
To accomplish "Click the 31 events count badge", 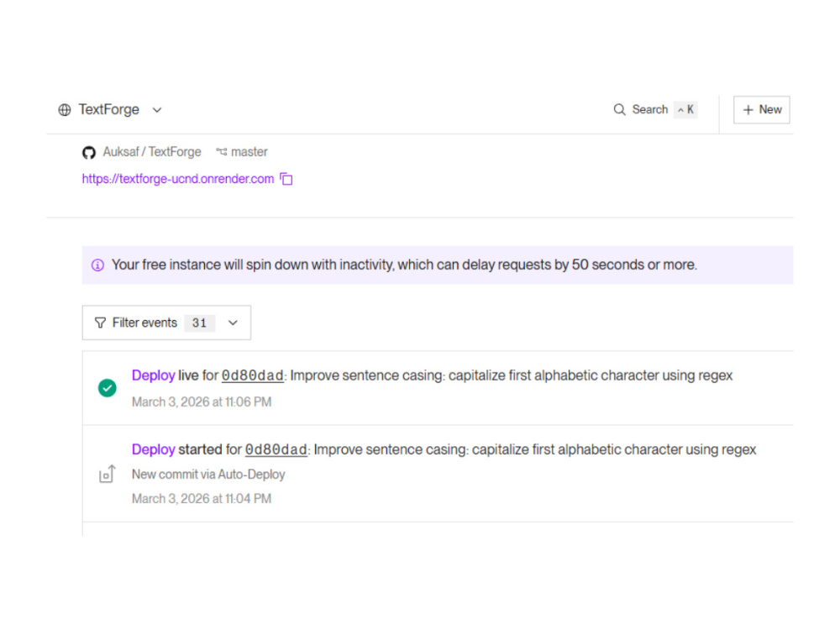I will point(199,323).
